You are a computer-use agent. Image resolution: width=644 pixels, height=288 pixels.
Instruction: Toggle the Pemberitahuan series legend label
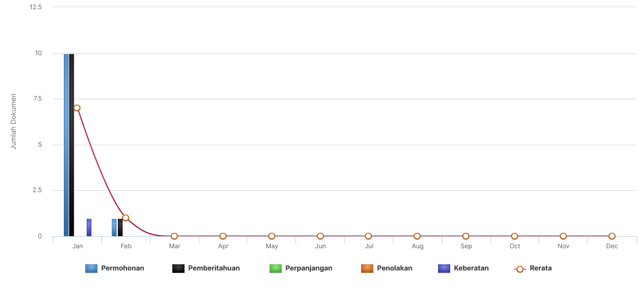tap(213, 268)
